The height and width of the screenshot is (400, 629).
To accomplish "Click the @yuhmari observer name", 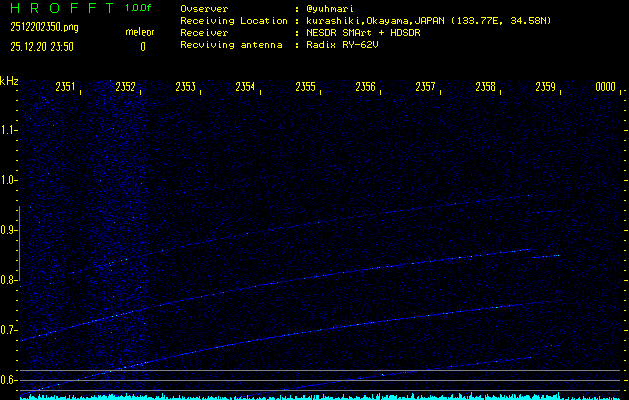I will coord(336,8).
